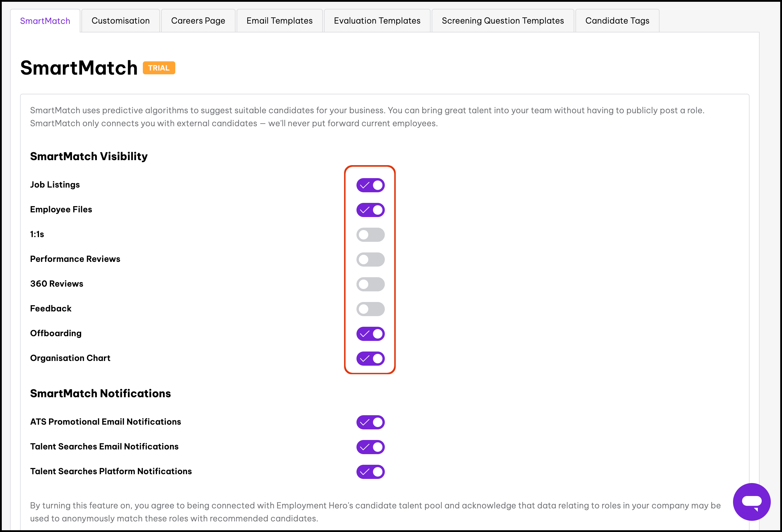Disable Talent Searches Platform Notifications

[370, 472]
